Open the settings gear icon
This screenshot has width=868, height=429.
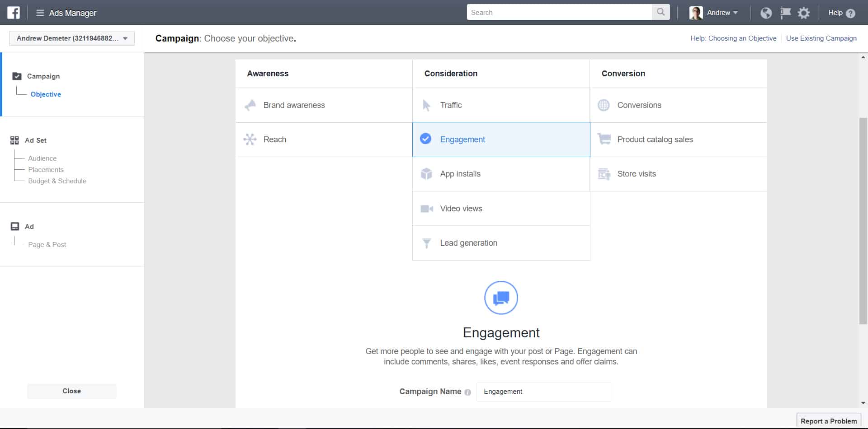(804, 13)
